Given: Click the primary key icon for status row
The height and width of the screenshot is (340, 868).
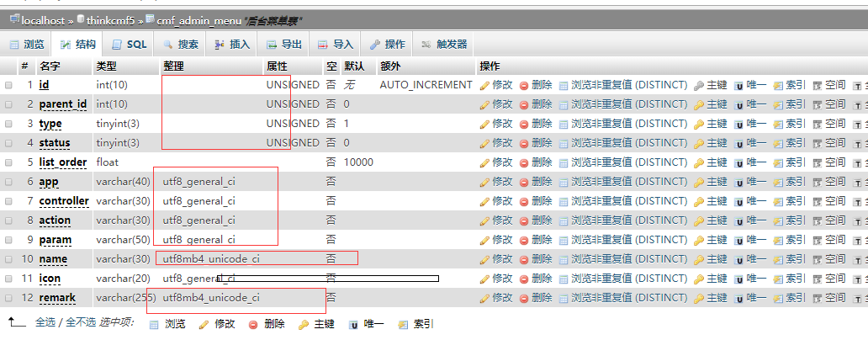Looking at the screenshot, I should click(x=699, y=143).
